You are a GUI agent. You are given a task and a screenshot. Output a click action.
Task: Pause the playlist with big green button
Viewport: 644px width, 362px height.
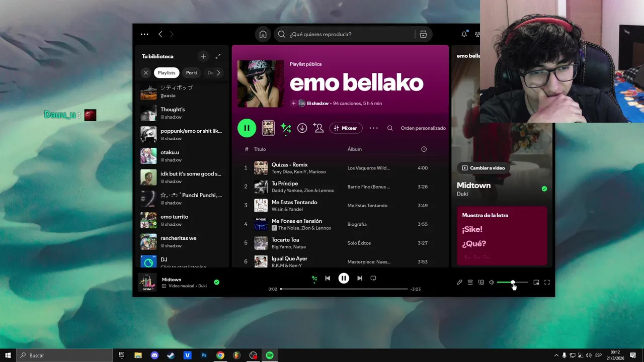[247, 128]
